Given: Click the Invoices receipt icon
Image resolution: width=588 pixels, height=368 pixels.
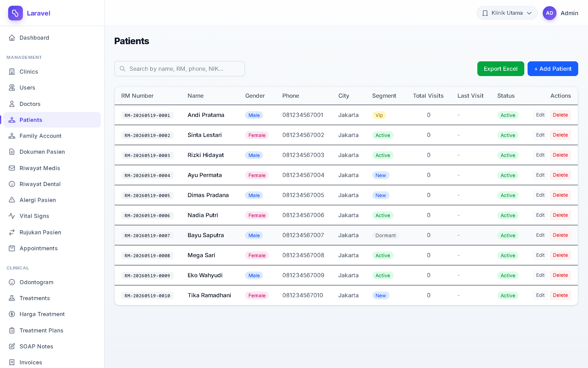Looking at the screenshot, I should point(12,362).
